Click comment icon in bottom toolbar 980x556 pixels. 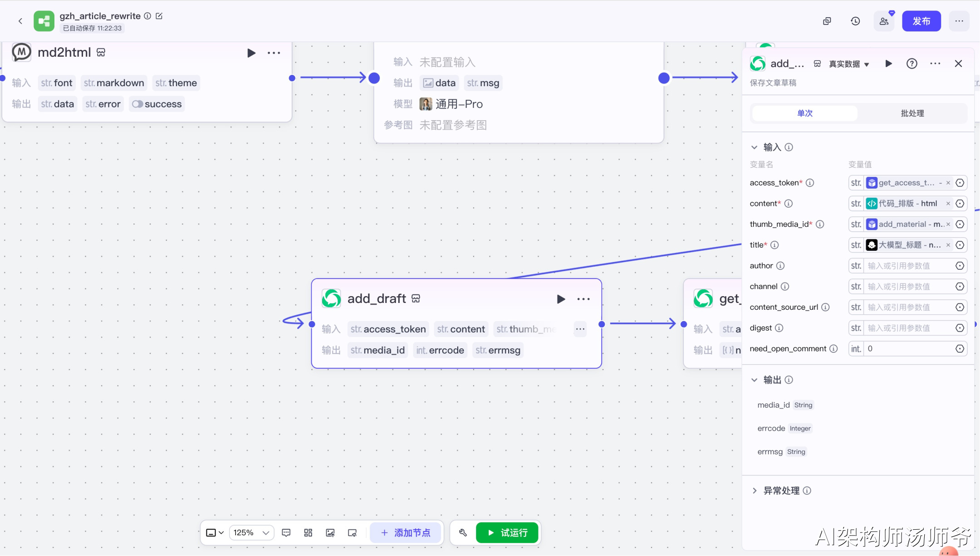tap(286, 532)
